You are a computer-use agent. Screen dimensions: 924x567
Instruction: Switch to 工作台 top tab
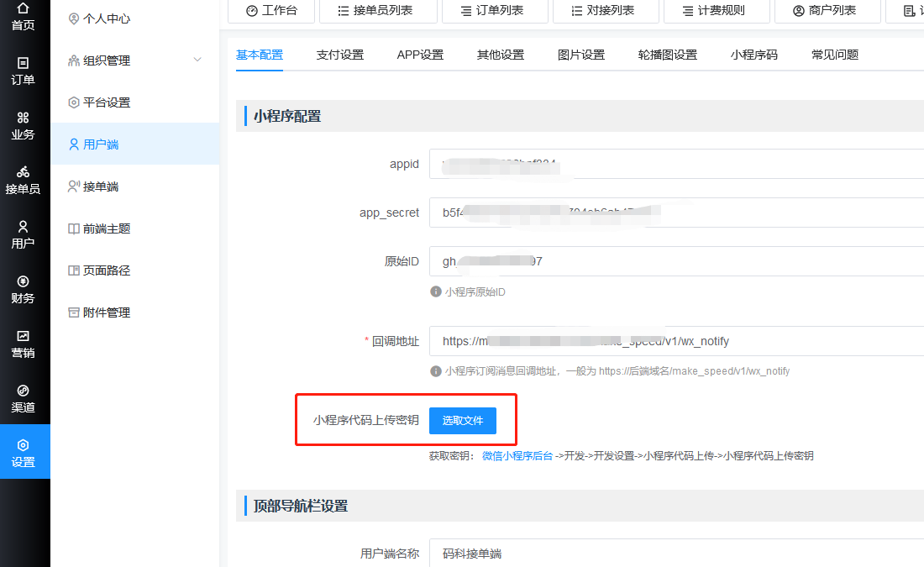(271, 11)
